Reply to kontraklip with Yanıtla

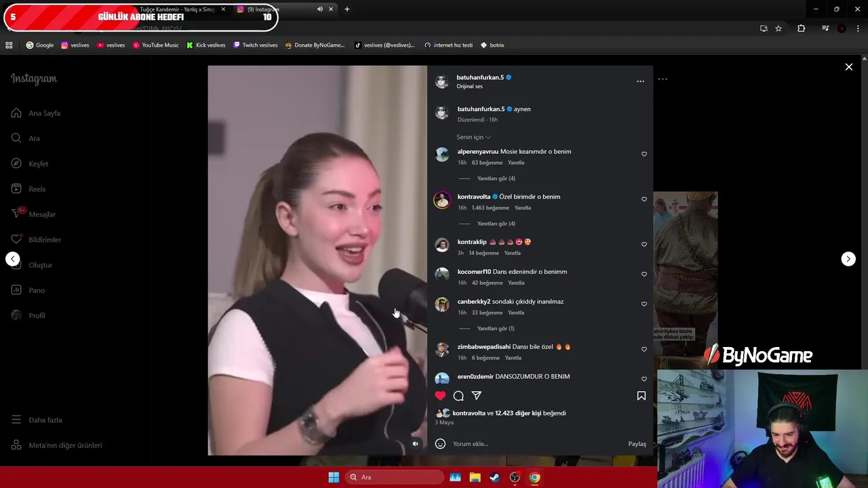point(513,253)
